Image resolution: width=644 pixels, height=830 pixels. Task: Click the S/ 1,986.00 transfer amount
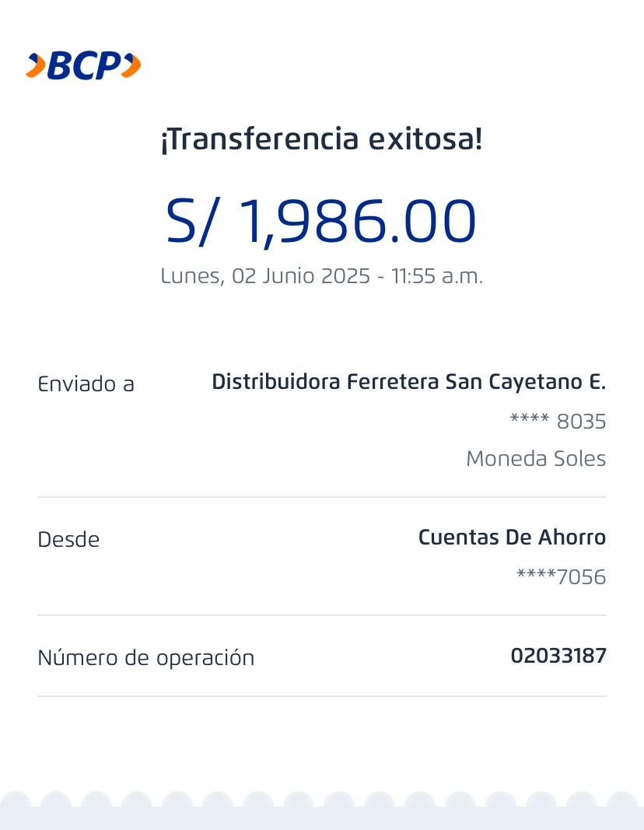pos(321,221)
